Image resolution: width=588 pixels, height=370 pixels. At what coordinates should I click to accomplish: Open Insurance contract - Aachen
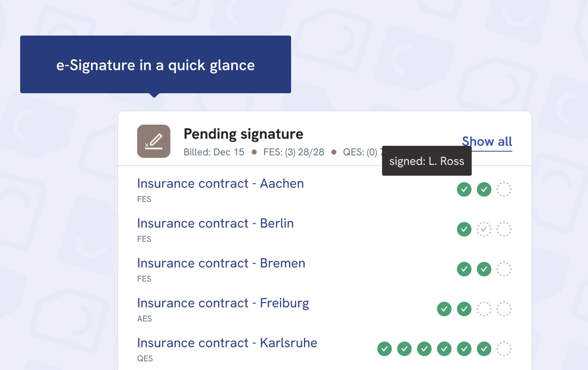[220, 184]
